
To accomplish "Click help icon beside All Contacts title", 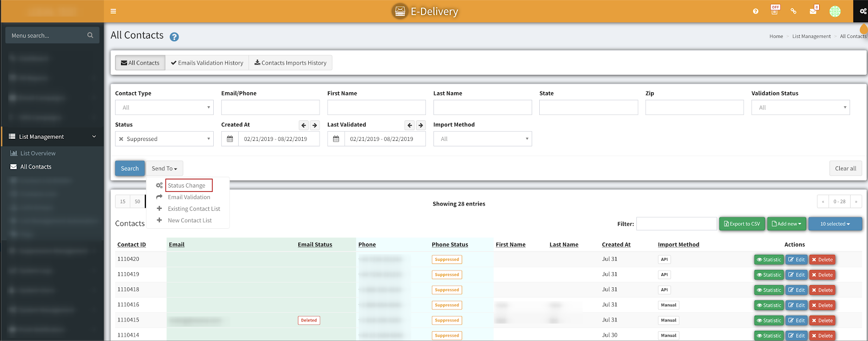I will click(174, 37).
